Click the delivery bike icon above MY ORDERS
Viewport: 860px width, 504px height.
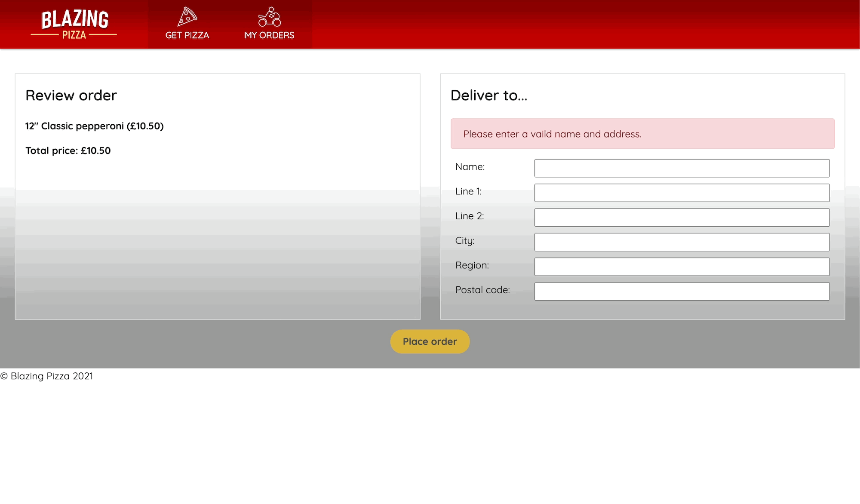pyautogui.click(x=270, y=15)
